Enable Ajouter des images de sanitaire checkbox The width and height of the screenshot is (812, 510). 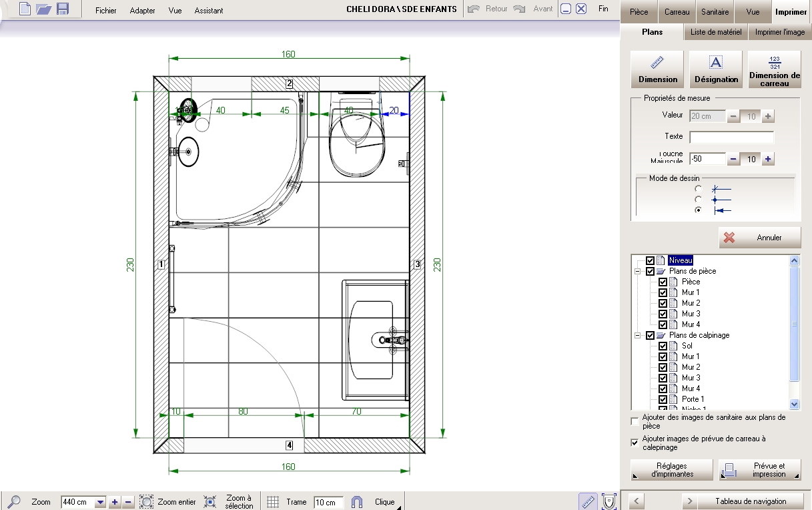(635, 421)
